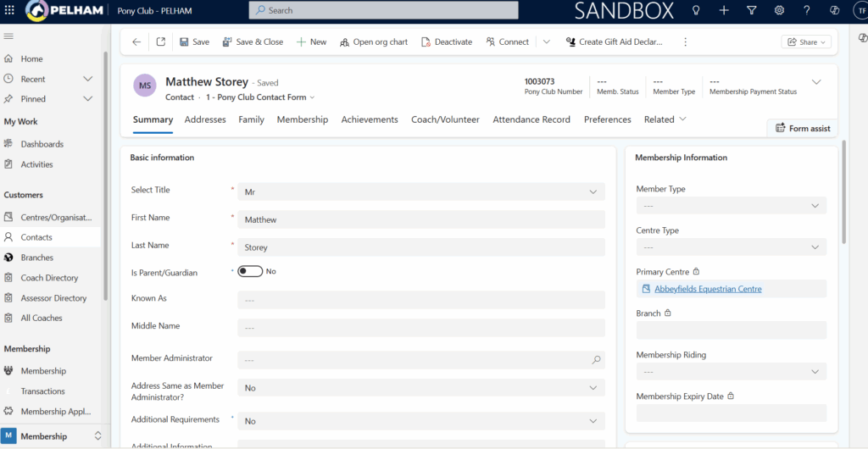Click the Save icon in command bar
The width and height of the screenshot is (868, 449).
coord(185,42)
